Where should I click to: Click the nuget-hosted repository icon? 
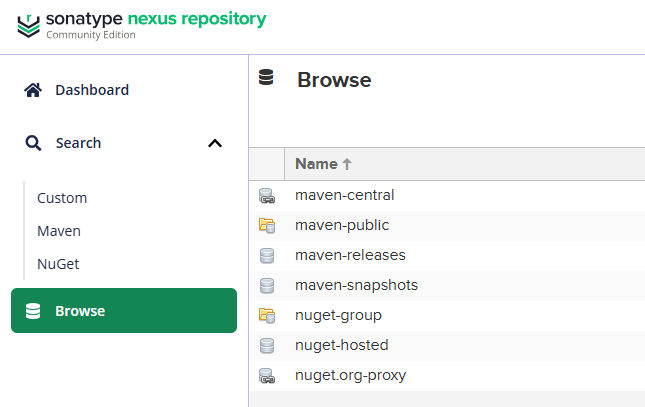[267, 346]
